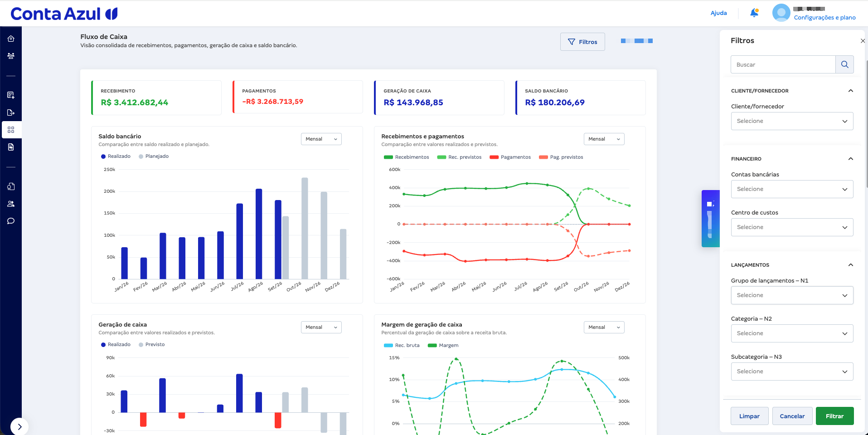Open the Cliente/fornecedor select dropdown
This screenshot has height=435, width=868.
(x=792, y=121)
